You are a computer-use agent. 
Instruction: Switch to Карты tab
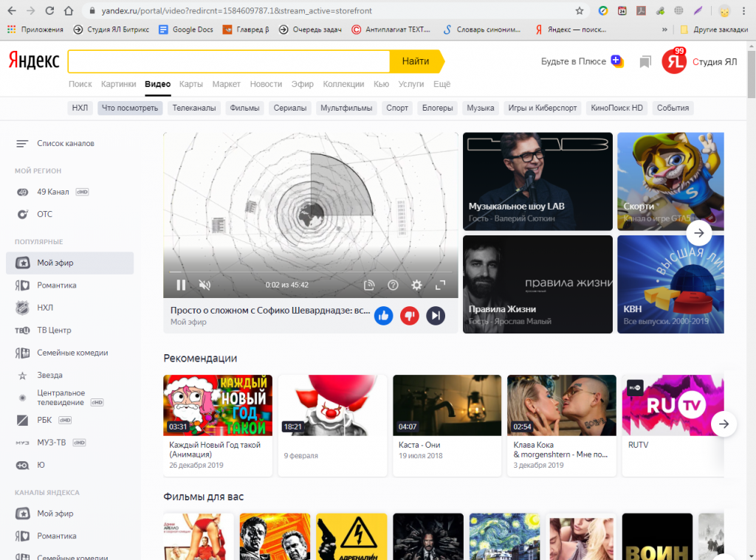(191, 84)
